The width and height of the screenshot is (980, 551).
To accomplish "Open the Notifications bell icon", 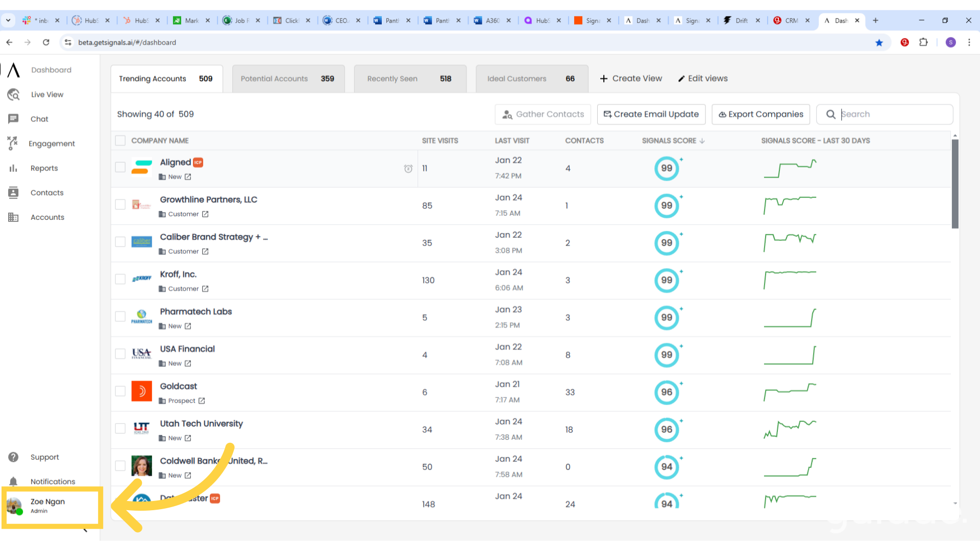I will 13,481.
